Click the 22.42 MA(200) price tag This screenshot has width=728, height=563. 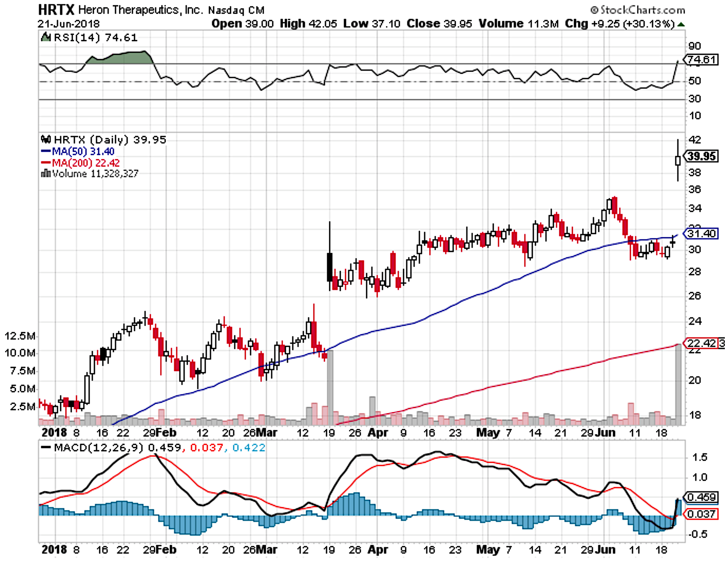[701, 343]
